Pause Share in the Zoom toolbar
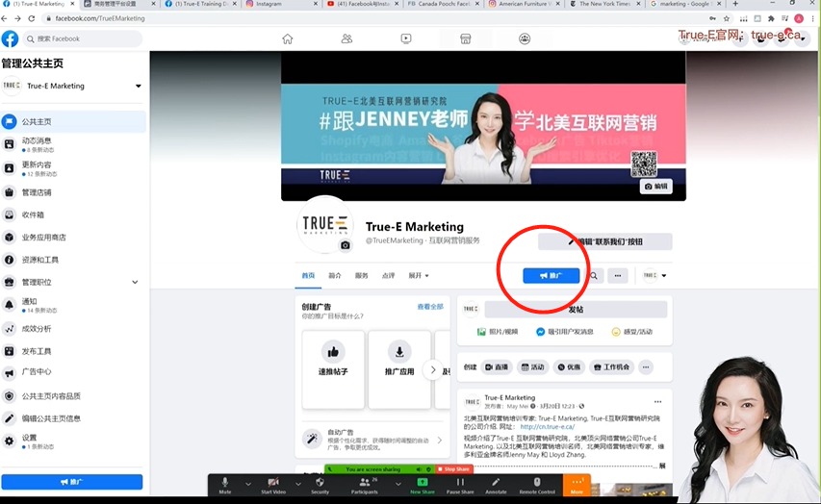The width and height of the screenshot is (821, 504). pyautogui.click(x=460, y=484)
